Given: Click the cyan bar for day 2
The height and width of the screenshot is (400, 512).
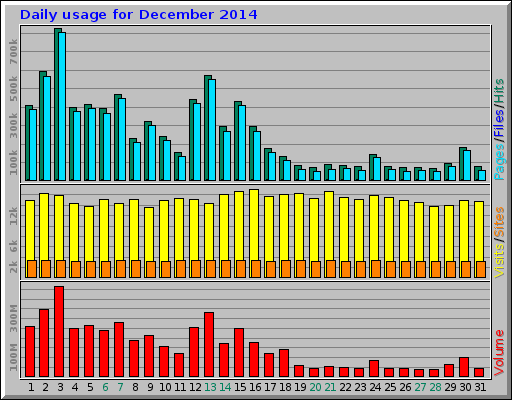Looking at the screenshot, I should [47, 129].
